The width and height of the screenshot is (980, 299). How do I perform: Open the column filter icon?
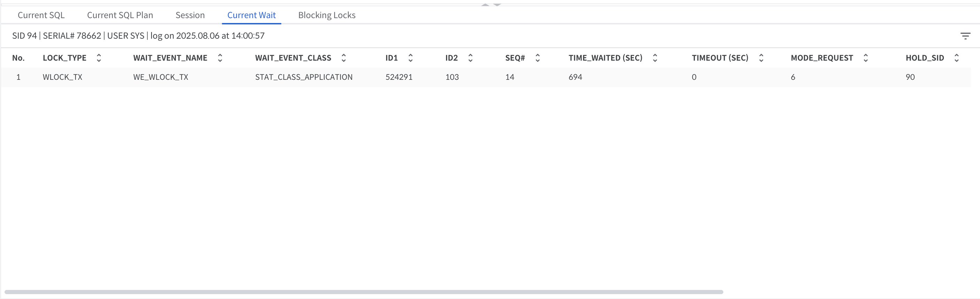point(965,36)
